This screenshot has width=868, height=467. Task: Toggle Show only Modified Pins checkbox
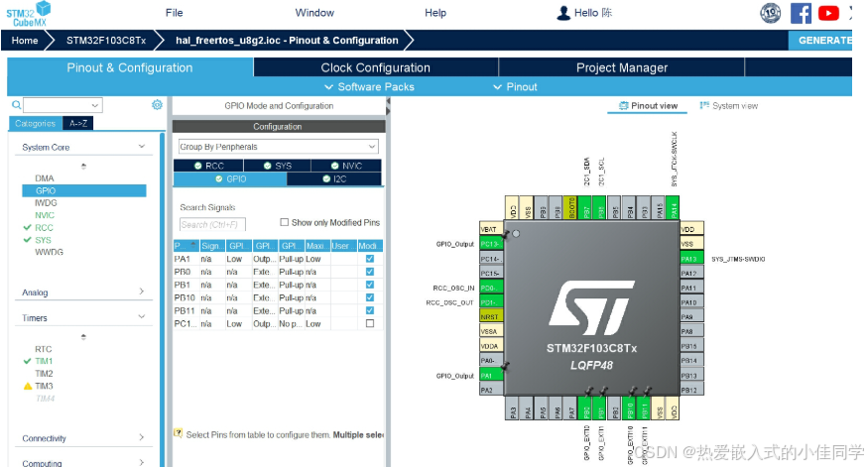click(x=284, y=222)
